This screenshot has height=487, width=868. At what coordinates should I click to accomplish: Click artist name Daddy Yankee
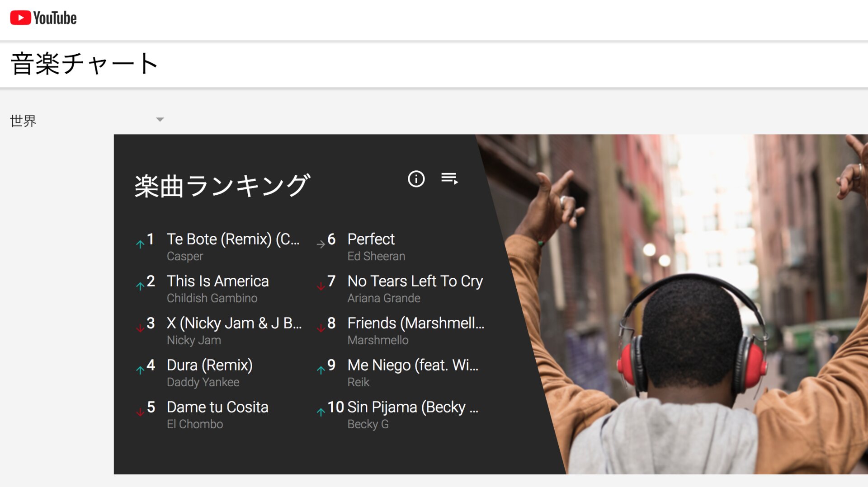point(203,382)
